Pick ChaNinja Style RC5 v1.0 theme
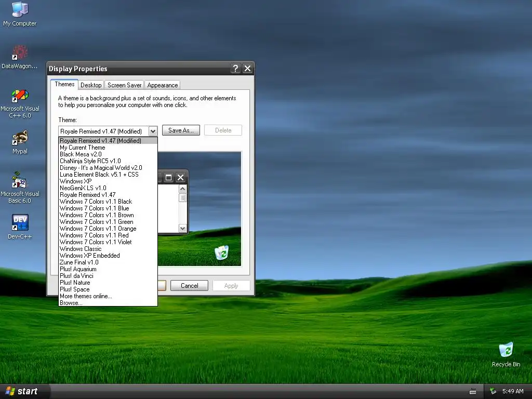The height and width of the screenshot is (399, 532). coord(108,161)
